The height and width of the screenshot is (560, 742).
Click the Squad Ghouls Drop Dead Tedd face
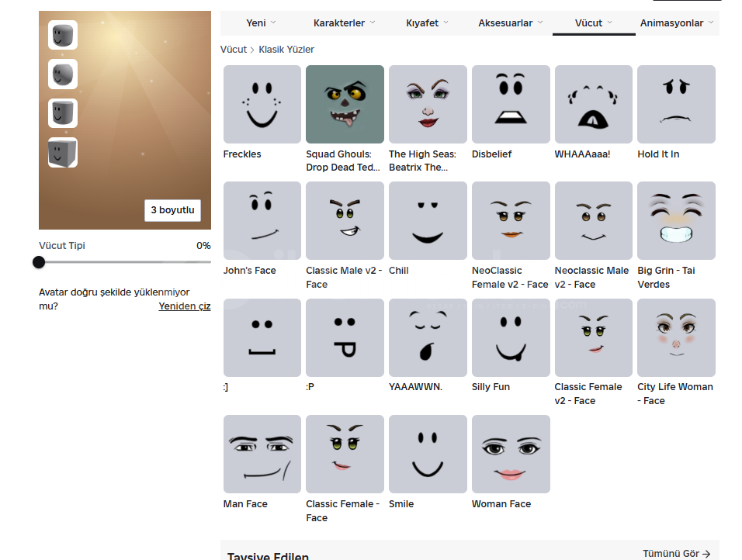pyautogui.click(x=345, y=105)
